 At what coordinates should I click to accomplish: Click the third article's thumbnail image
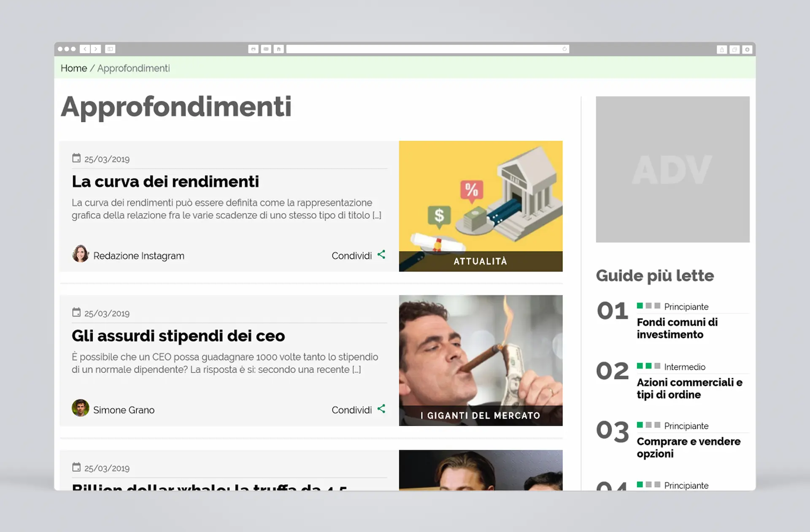coord(481,470)
